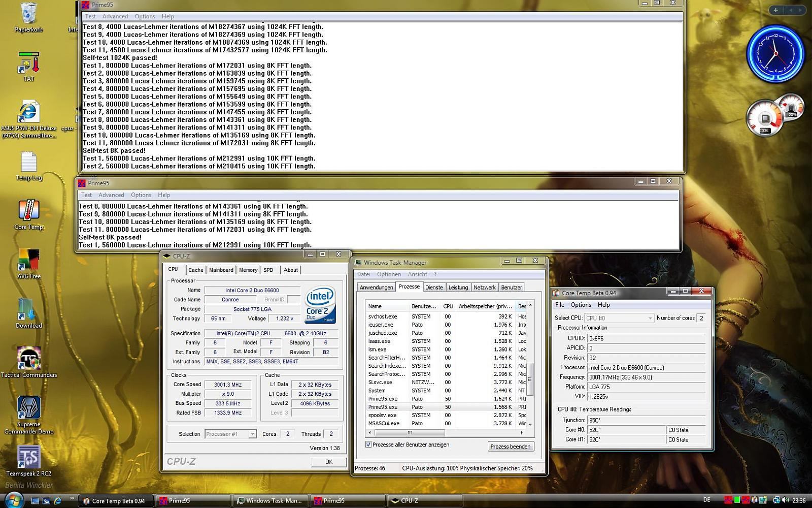Screen dimensions: 812x508
Task: Click the Tjunction 85C field in Core Temp
Action: tap(646, 420)
